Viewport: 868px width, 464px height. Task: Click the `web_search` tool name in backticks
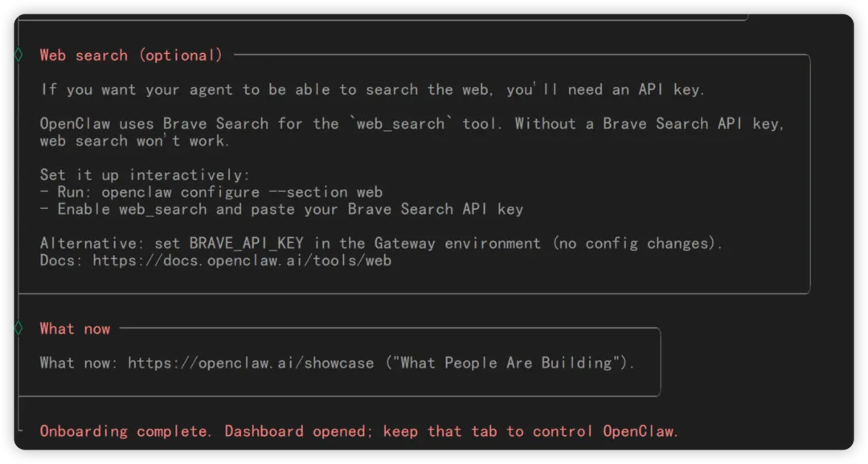(400, 124)
